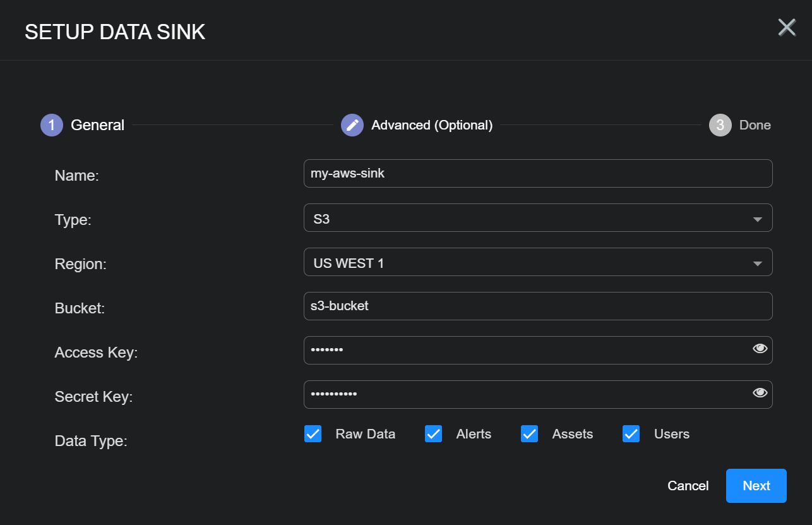The image size is (812, 525).
Task: Cancel the data sink setup
Action: [x=688, y=486]
